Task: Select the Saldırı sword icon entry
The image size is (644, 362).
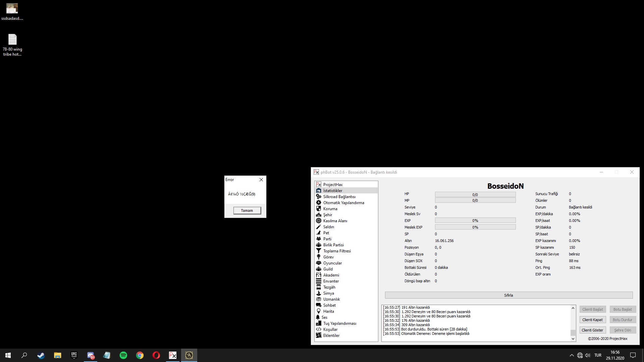Action: pos(319,227)
